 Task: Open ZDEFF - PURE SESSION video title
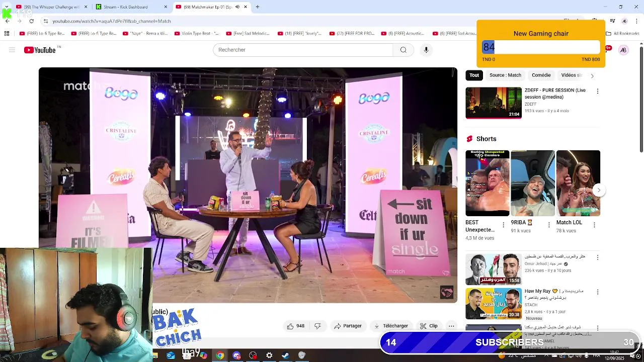point(555,94)
